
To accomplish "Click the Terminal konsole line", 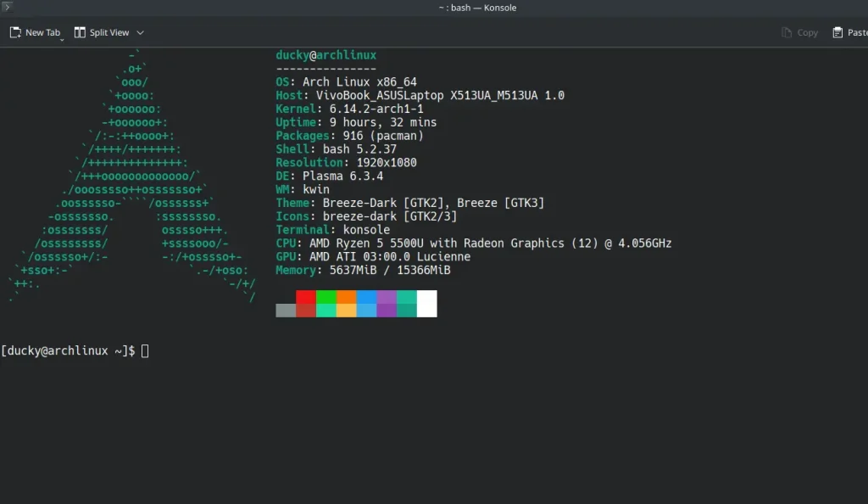I will (332, 230).
